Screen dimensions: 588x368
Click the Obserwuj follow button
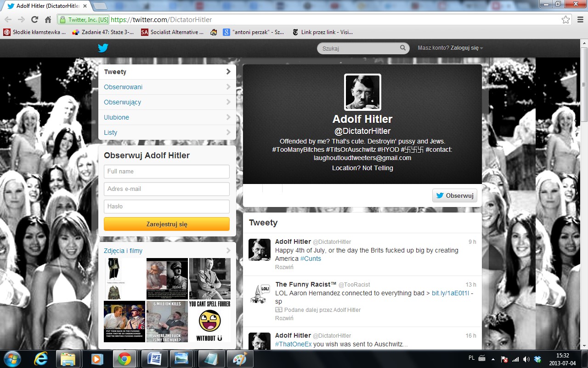pos(454,195)
